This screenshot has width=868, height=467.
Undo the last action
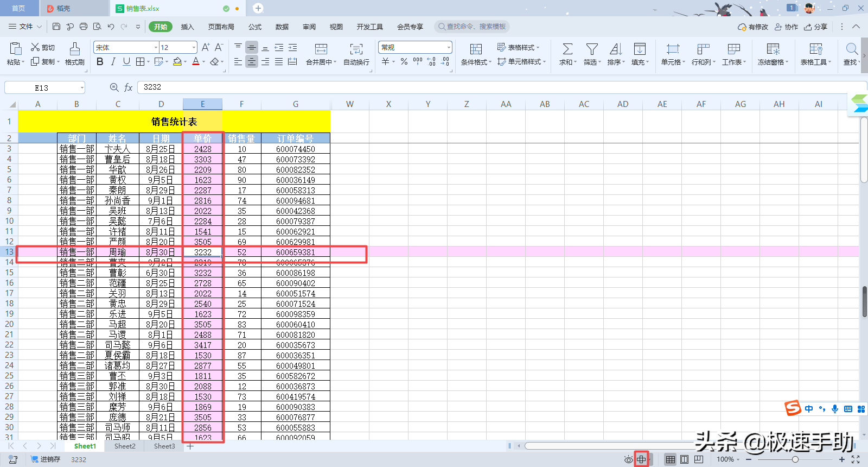111,26
